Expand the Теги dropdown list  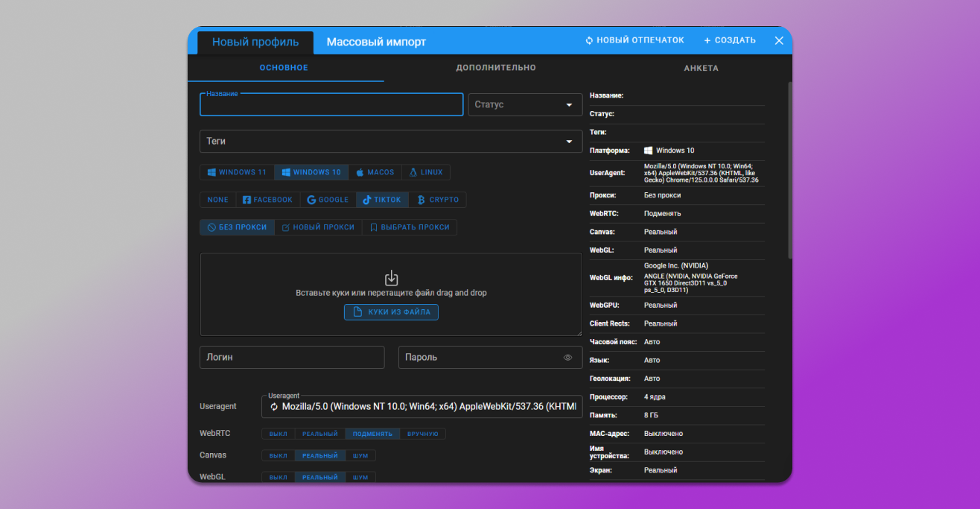pyautogui.click(x=391, y=142)
